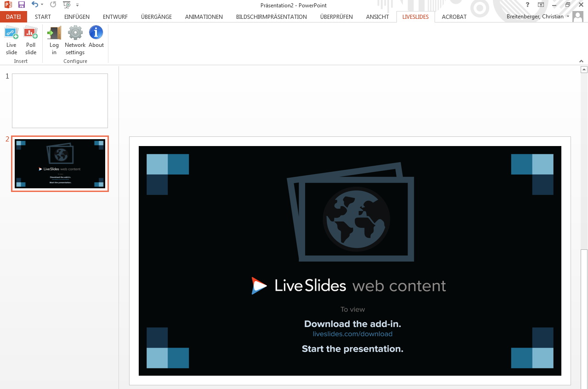Open the DATEI tab
The height and width of the screenshot is (389, 588).
(x=13, y=17)
